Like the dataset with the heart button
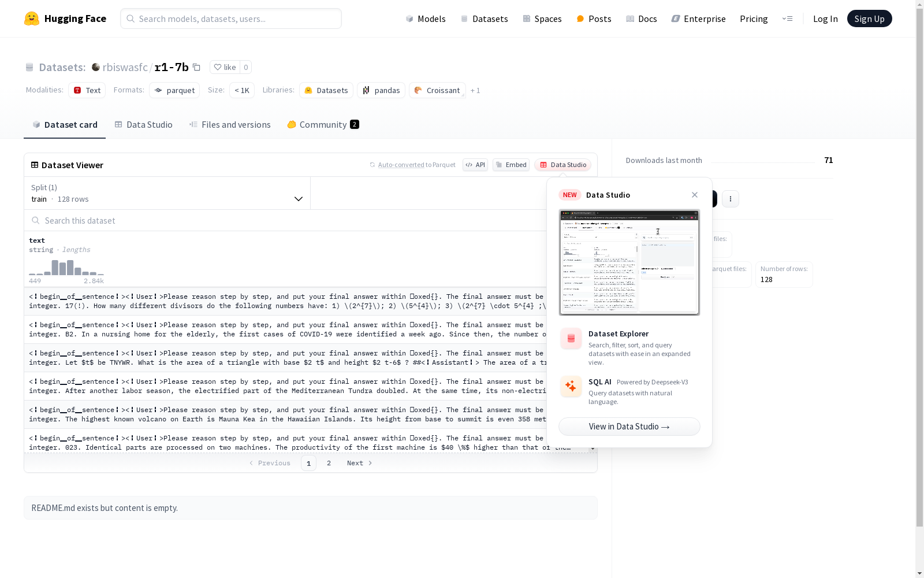The image size is (924, 578). pos(225,67)
